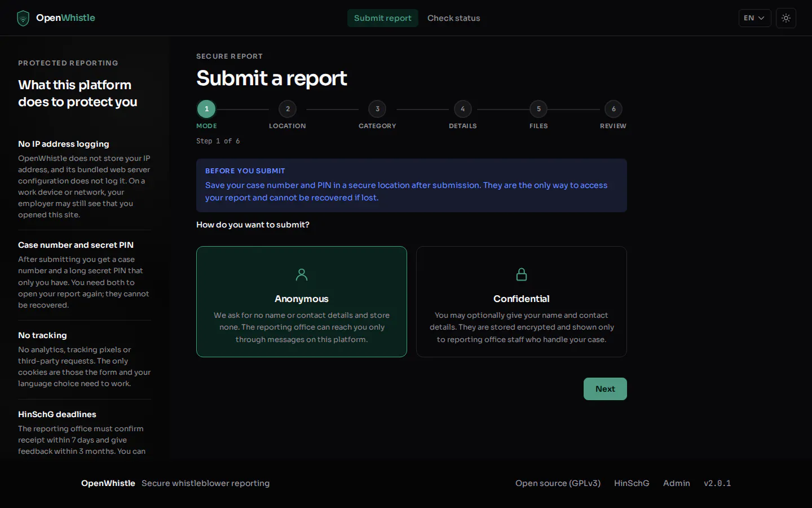Click the "PROTECTED REPORTING" sidebar label
Screen dimensions: 812x508
pyautogui.click(x=68, y=63)
